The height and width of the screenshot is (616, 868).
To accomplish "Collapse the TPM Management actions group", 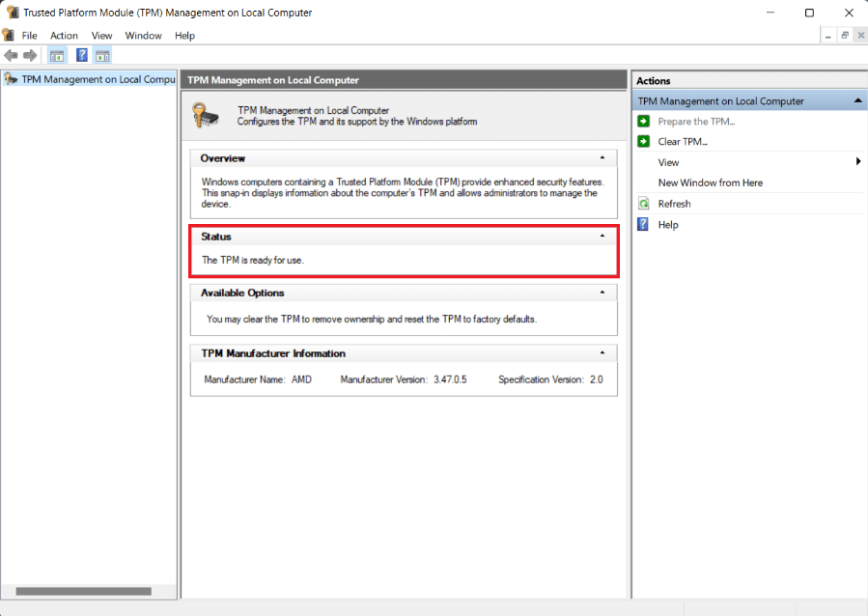I will [x=857, y=101].
